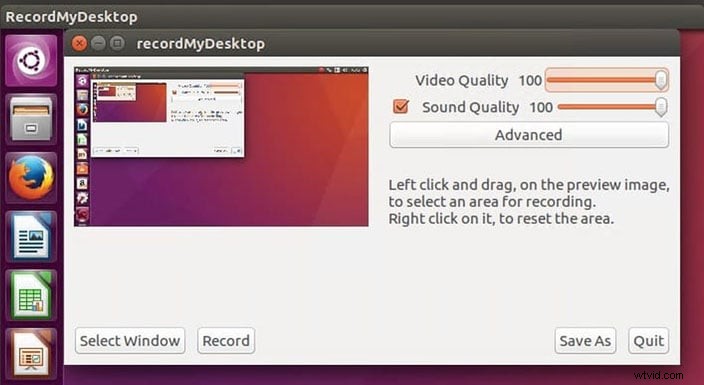The image size is (704, 385).
Task: Open the Advanced settings
Action: pos(529,135)
